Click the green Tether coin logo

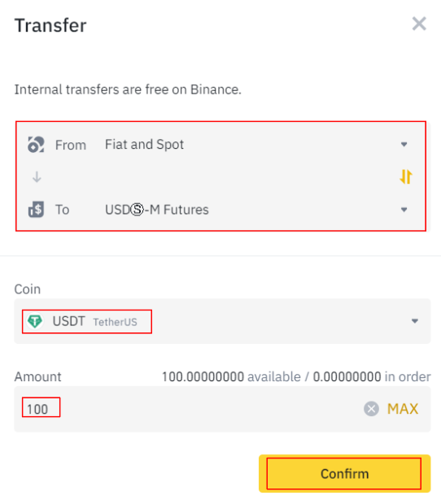pos(35,321)
